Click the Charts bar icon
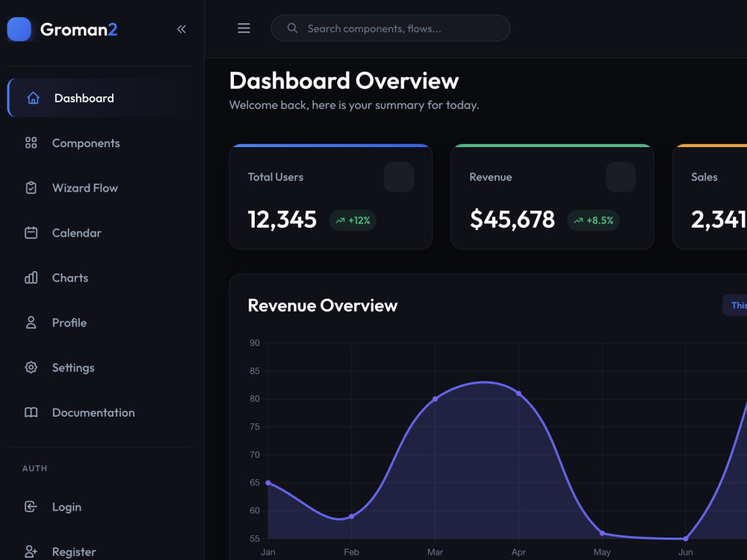Image resolution: width=747 pixels, height=560 pixels. (31, 278)
